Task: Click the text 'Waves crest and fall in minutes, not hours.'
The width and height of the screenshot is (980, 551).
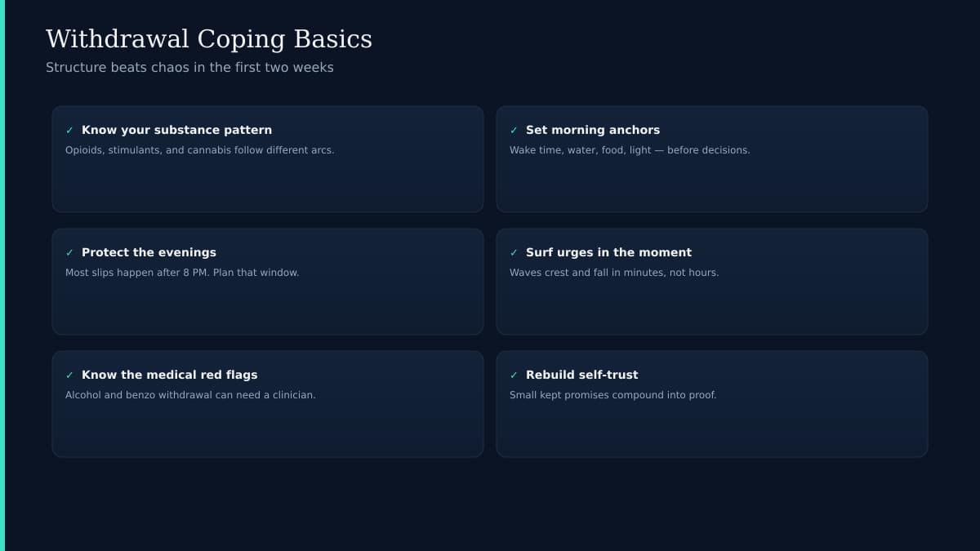Action: pos(614,273)
